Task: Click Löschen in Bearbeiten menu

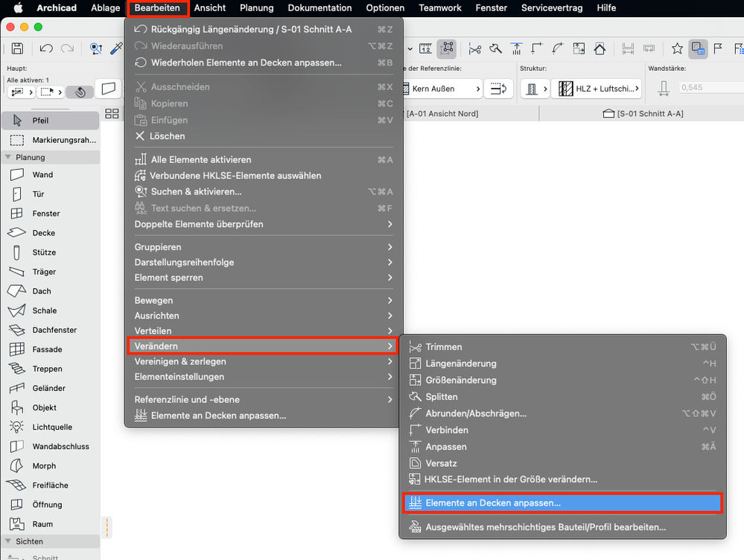Action: pyautogui.click(x=264, y=136)
